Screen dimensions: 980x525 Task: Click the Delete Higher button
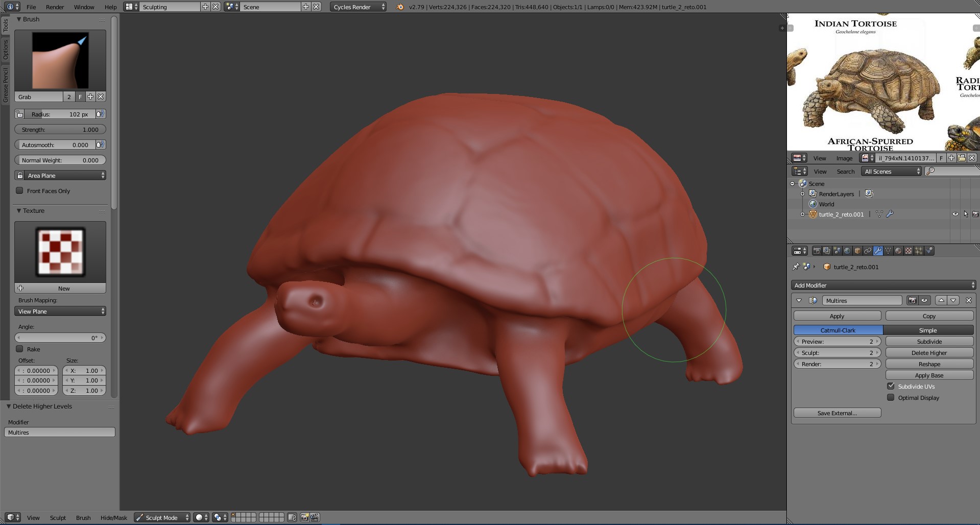929,352
